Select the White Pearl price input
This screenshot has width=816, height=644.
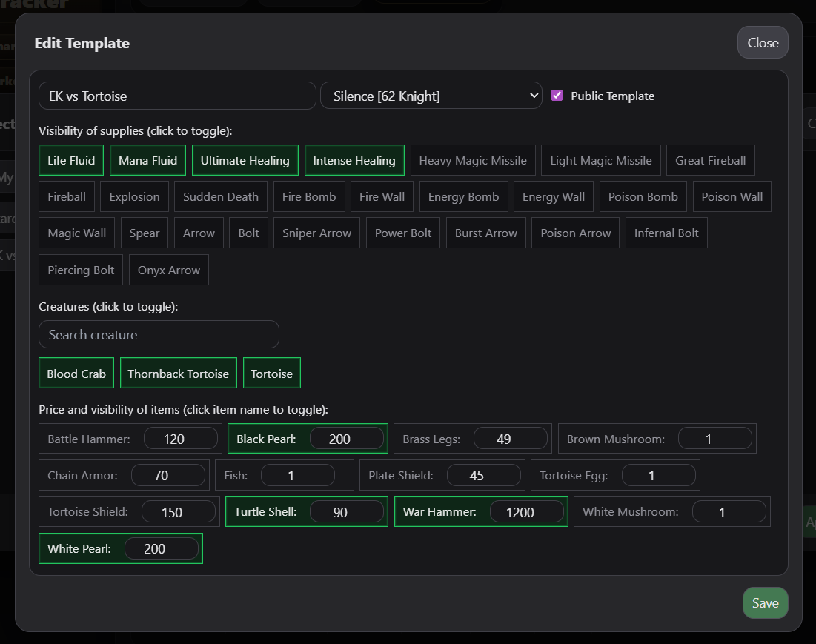coord(161,548)
